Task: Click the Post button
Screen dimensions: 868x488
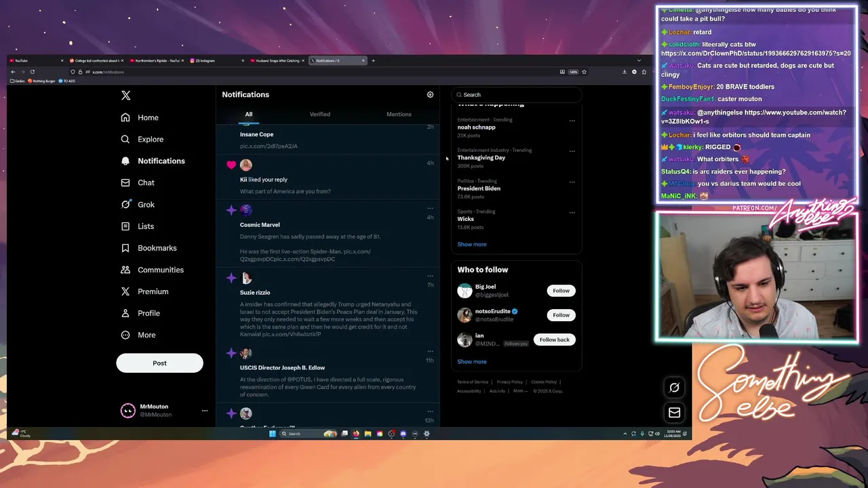Action: [x=159, y=363]
